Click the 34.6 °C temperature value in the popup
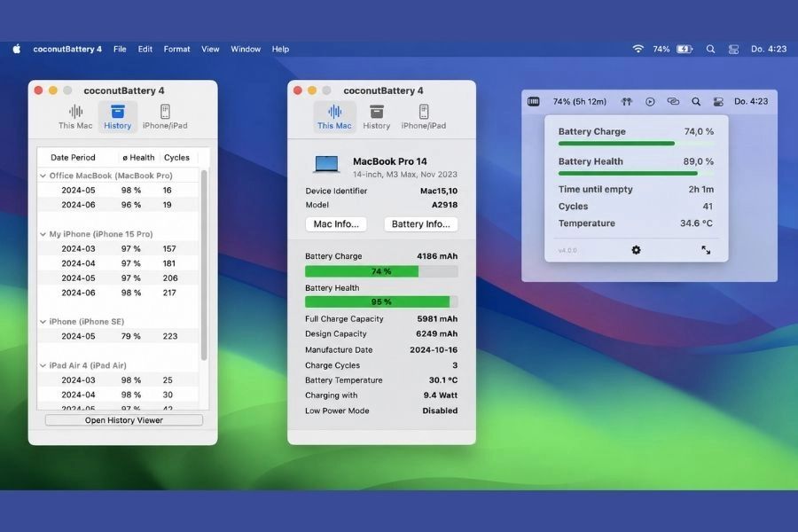 point(696,223)
